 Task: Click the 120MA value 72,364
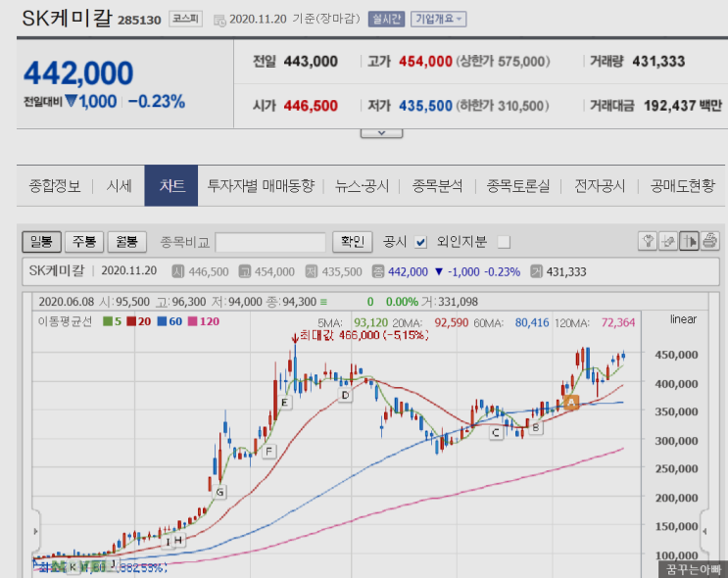point(618,322)
